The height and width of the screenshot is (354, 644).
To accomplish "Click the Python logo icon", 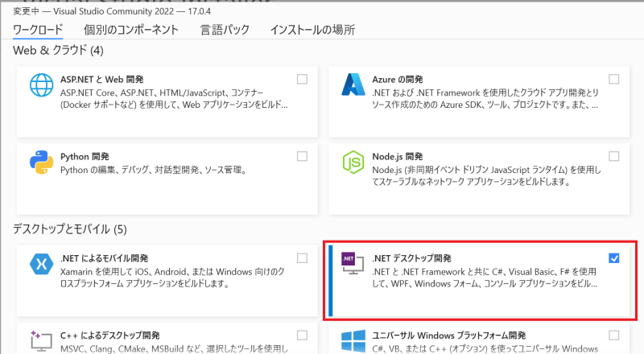I will [x=42, y=162].
